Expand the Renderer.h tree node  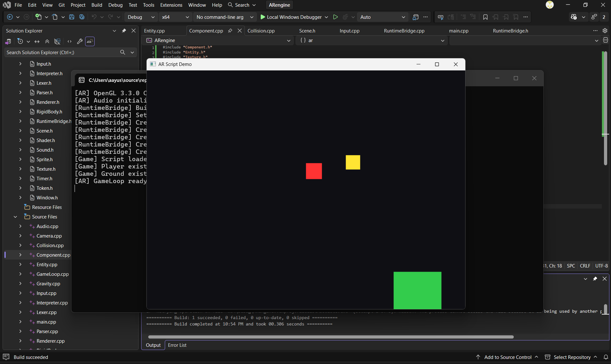pos(20,102)
